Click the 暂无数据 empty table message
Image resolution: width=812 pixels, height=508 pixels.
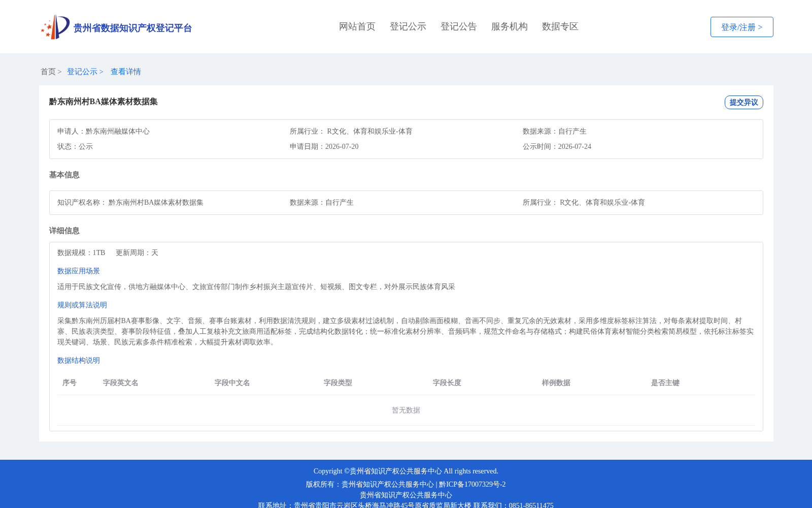pyautogui.click(x=406, y=410)
